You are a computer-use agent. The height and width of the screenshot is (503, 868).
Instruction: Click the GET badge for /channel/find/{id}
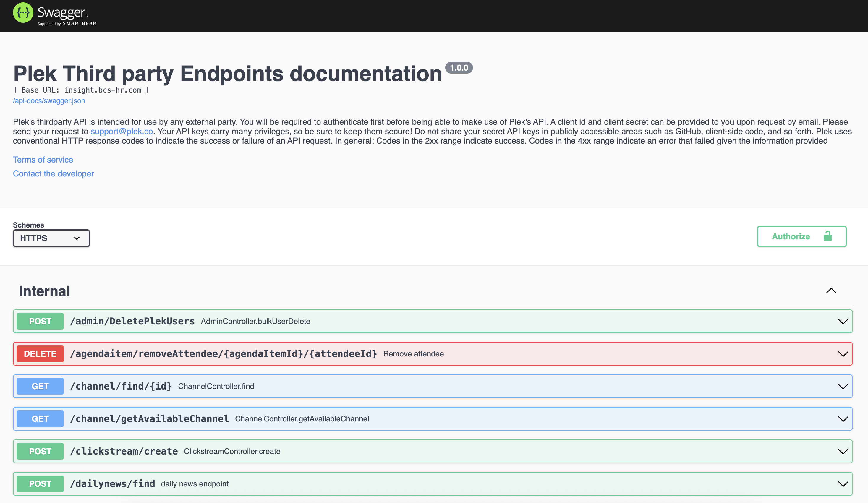[40, 386]
